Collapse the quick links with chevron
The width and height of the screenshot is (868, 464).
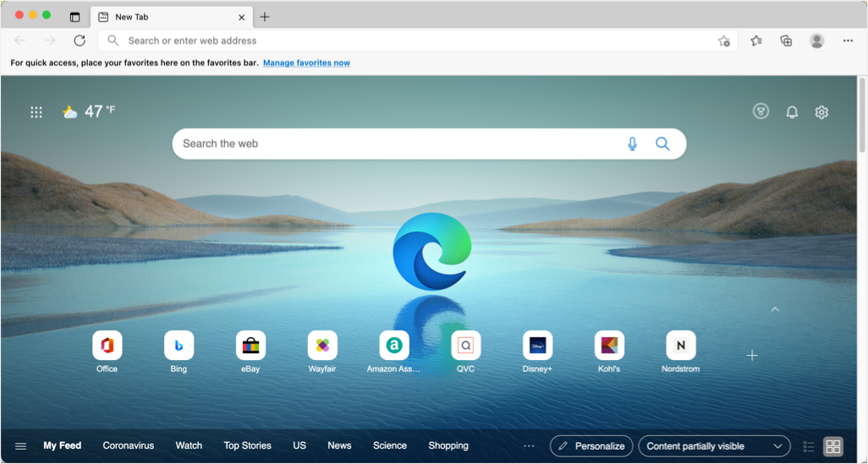click(x=775, y=309)
